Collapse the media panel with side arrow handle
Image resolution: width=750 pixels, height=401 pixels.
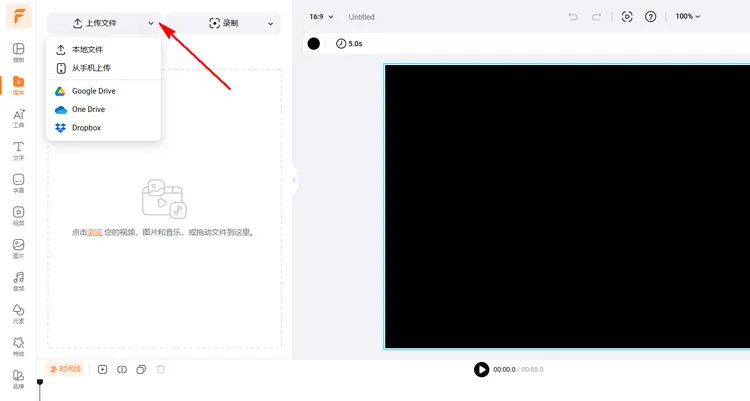click(294, 180)
